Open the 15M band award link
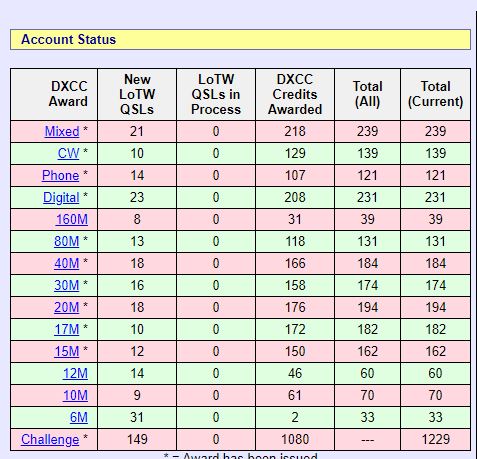 click(x=67, y=351)
